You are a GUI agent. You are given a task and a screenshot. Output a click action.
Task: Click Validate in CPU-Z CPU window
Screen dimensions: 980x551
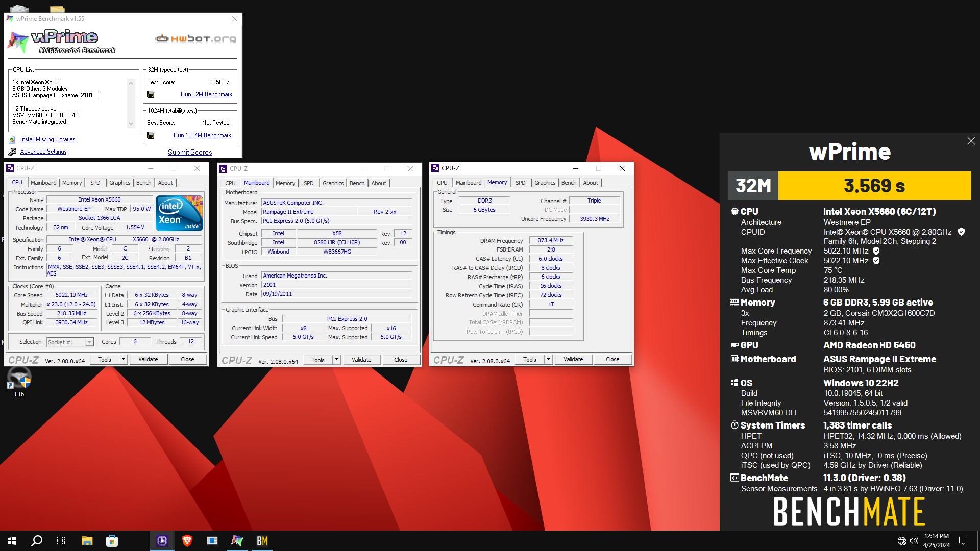pos(148,359)
